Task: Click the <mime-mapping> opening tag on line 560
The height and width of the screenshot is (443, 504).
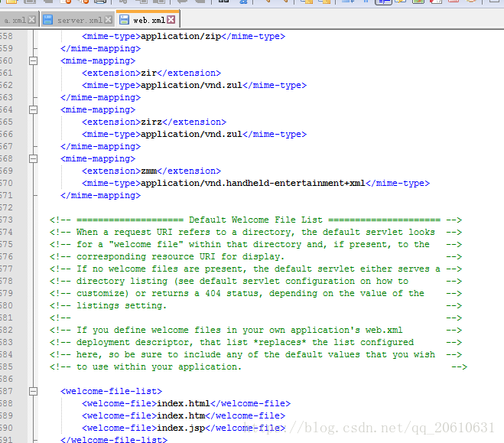Action: (98, 60)
